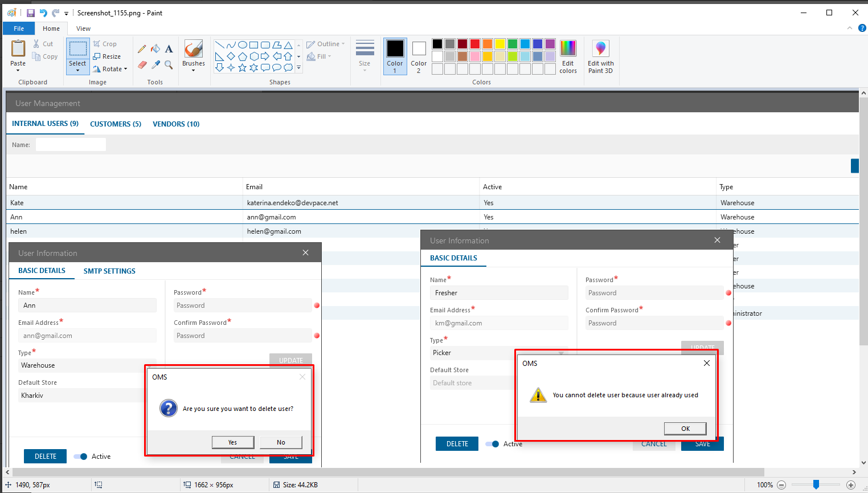Select the Pencil tool
The image size is (868, 493).
point(142,49)
